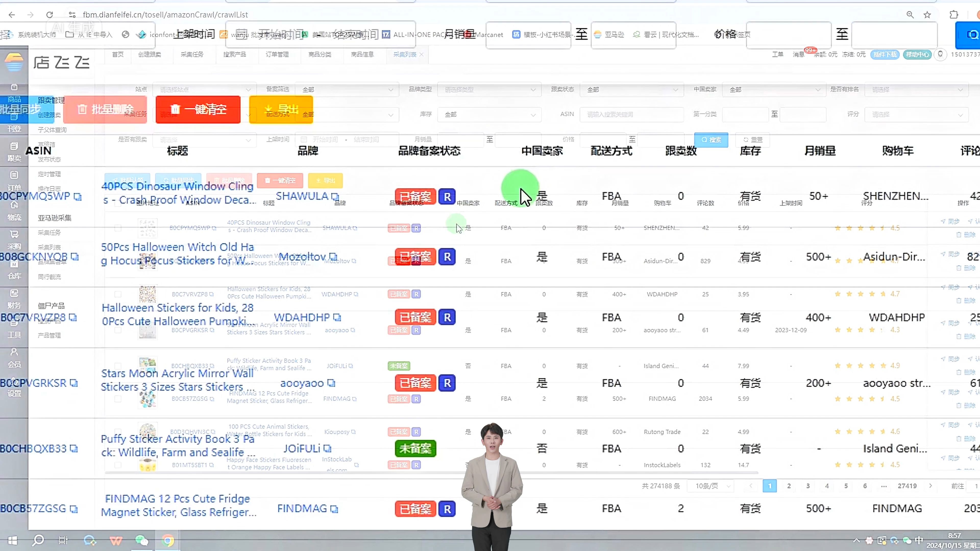This screenshot has width=980, height=551.
Task: Click the browser forward arrow
Action: 30,15
